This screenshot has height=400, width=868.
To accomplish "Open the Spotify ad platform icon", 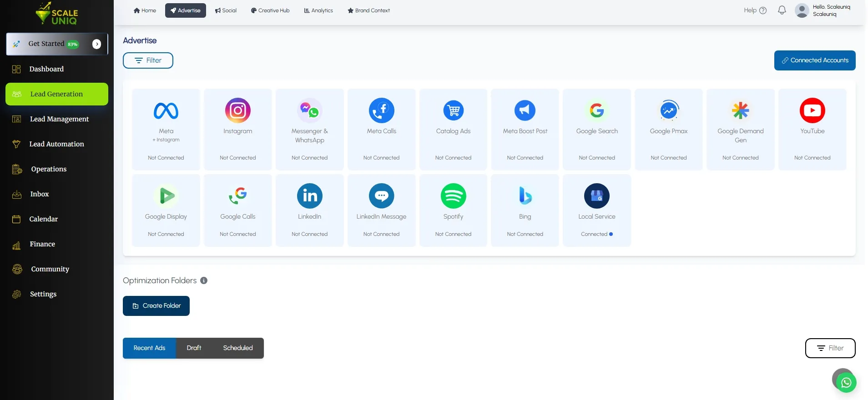I will 454,196.
